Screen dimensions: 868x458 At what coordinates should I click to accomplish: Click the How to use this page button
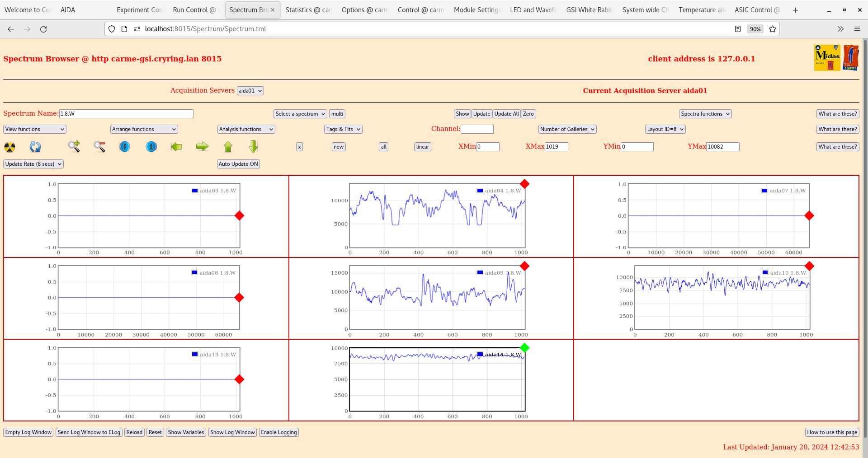click(x=832, y=432)
